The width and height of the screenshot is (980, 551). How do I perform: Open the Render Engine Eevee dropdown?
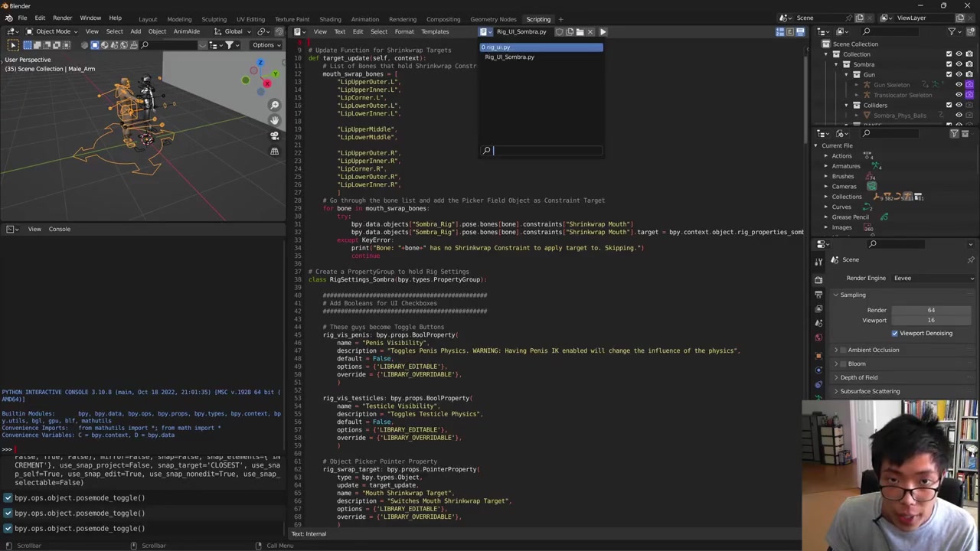[x=933, y=278]
